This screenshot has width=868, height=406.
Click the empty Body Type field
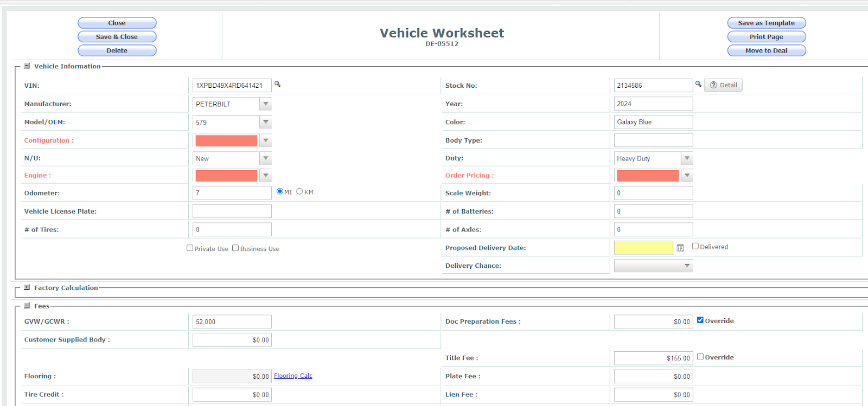[653, 140]
